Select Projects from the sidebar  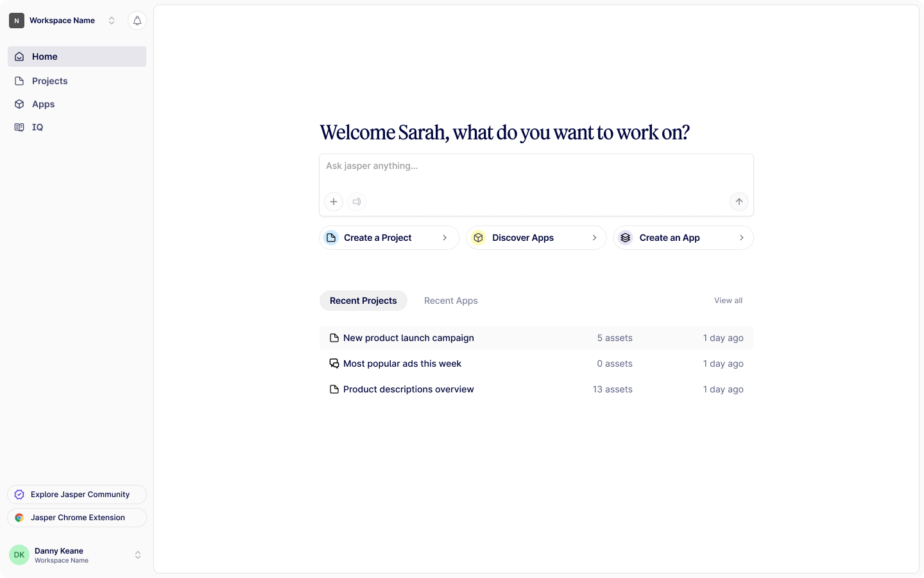(x=49, y=81)
